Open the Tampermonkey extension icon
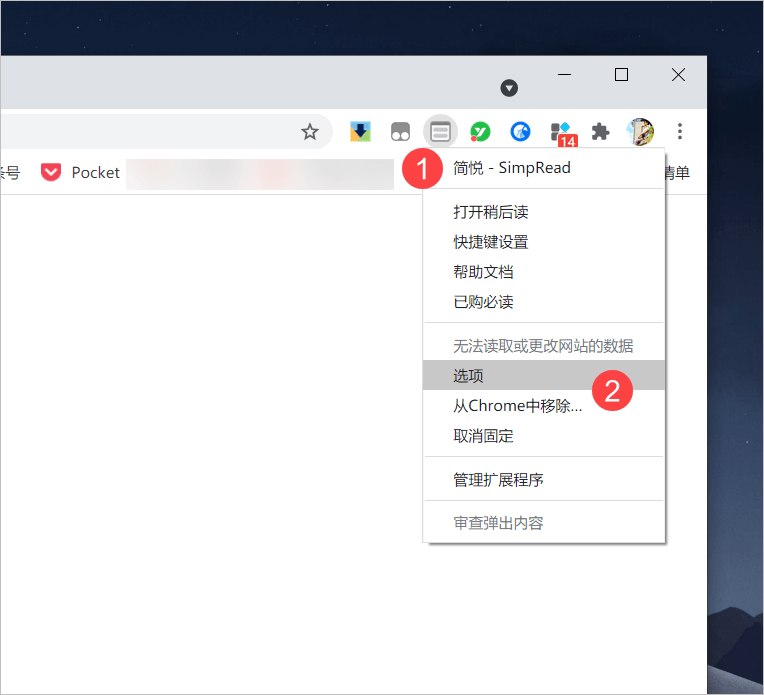 point(401,132)
